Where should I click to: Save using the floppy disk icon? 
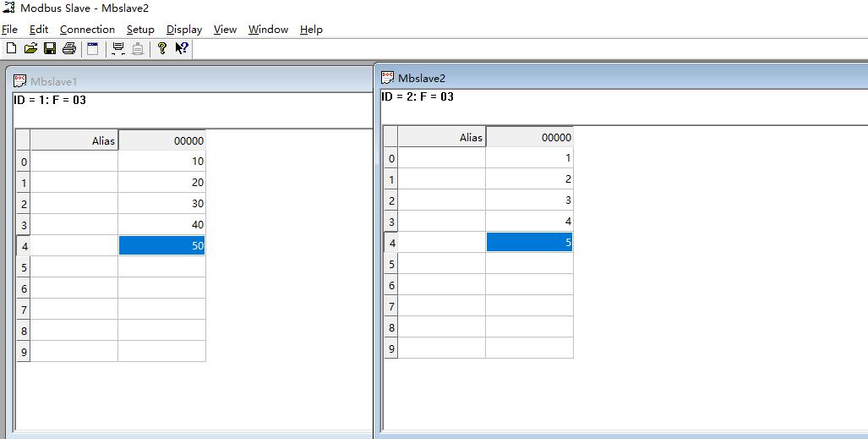(50, 49)
